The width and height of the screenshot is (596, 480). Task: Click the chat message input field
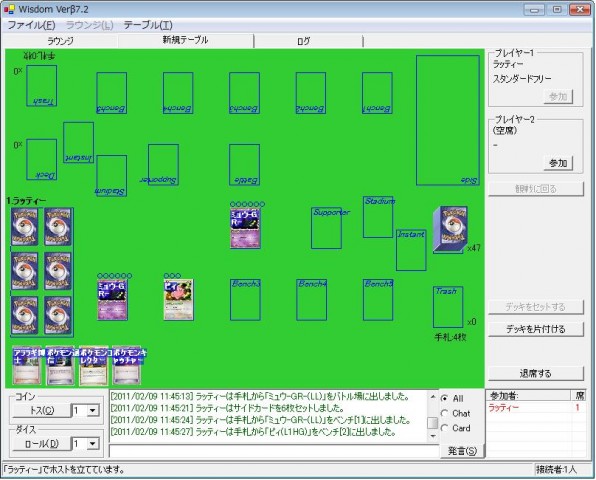[x=274, y=451]
